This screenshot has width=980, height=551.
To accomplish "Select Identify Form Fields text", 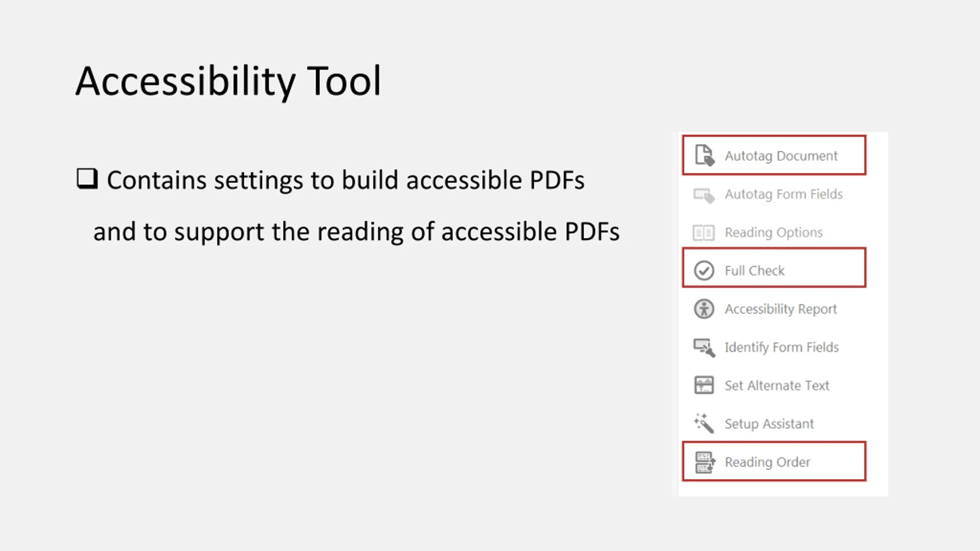I will (781, 347).
